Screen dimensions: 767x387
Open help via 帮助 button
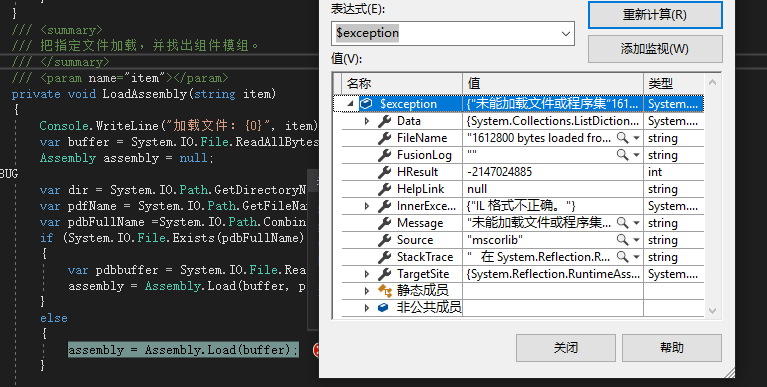click(672, 348)
